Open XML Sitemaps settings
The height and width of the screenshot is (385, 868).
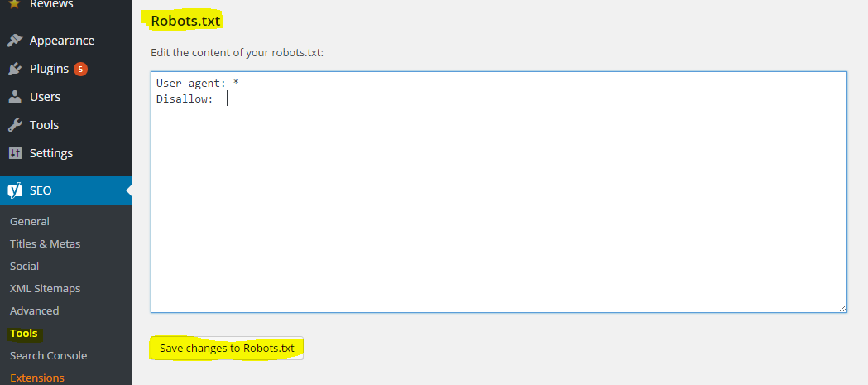coord(45,288)
